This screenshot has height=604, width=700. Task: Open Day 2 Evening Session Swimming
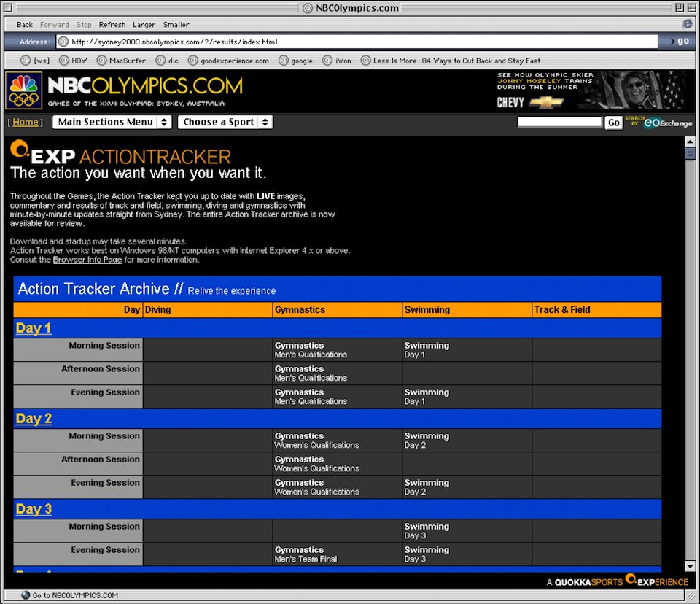[x=427, y=487]
